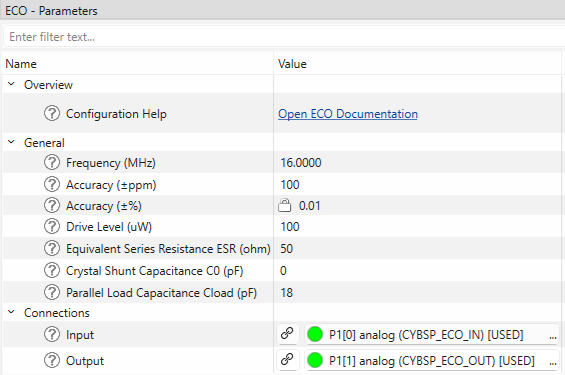The height and width of the screenshot is (375, 565).
Task: Click green status dot for P1[0]
Action: pyautogui.click(x=315, y=334)
